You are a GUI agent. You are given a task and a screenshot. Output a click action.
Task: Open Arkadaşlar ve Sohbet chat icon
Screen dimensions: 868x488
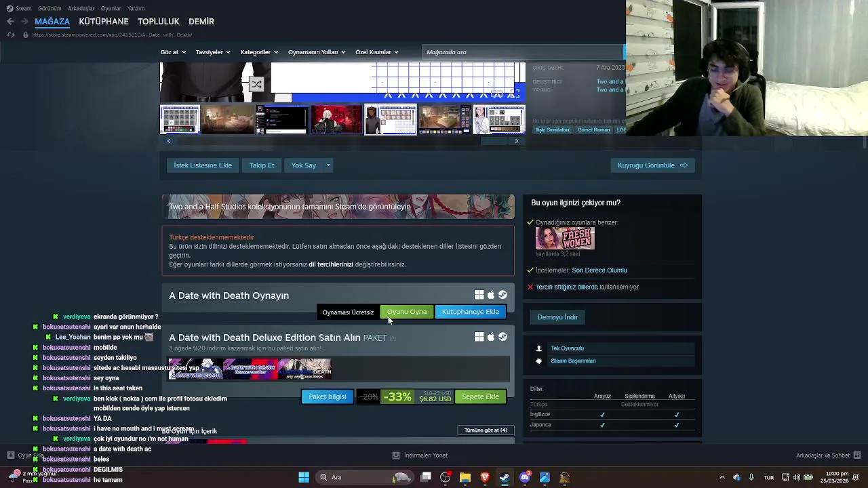click(x=857, y=455)
